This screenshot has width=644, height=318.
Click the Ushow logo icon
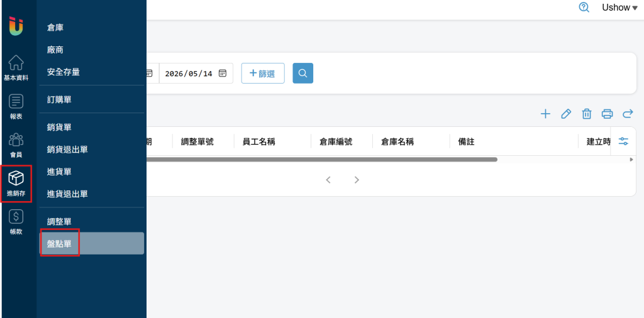pyautogui.click(x=16, y=26)
